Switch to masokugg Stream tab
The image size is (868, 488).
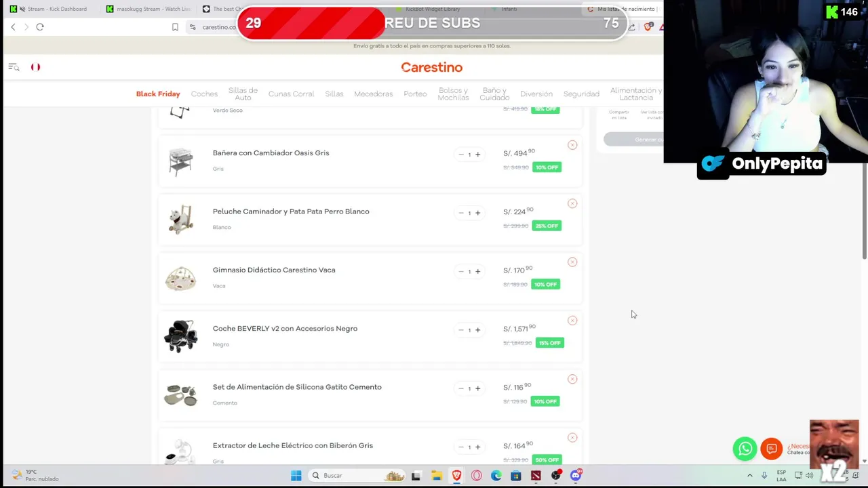(x=149, y=9)
